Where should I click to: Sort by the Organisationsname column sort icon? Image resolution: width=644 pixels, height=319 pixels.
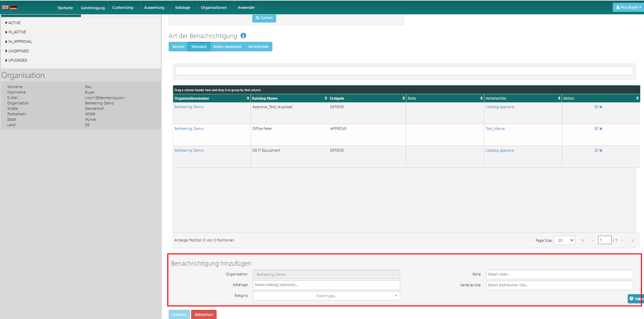(x=248, y=98)
